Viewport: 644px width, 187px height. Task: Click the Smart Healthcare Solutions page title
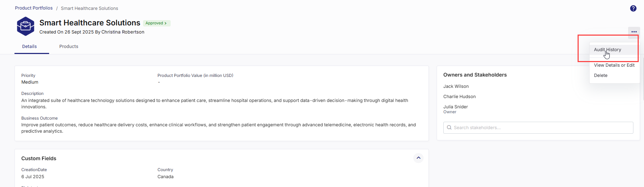90,23
